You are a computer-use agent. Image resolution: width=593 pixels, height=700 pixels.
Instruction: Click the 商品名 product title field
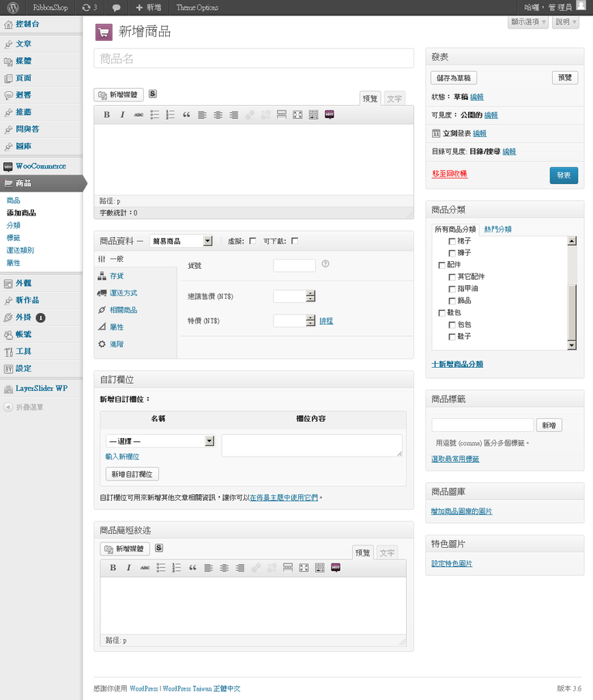pos(253,59)
